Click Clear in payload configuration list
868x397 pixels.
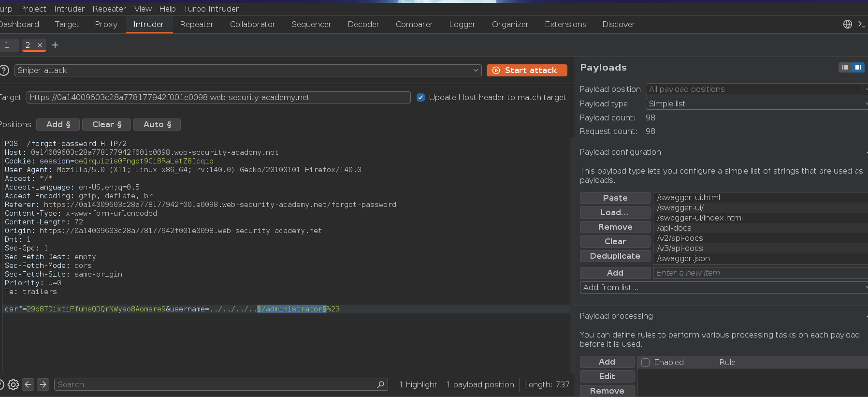pos(615,241)
